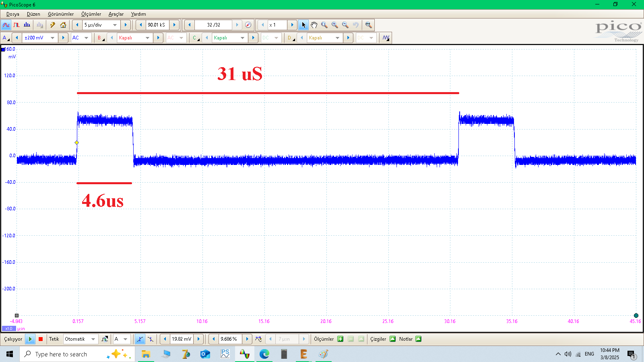Open buffer navigator compass icon
Screen dimensions: 644x362
click(x=248, y=25)
